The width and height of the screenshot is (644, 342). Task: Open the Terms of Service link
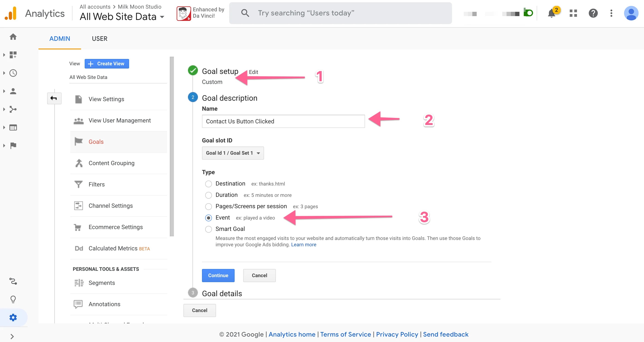click(346, 334)
